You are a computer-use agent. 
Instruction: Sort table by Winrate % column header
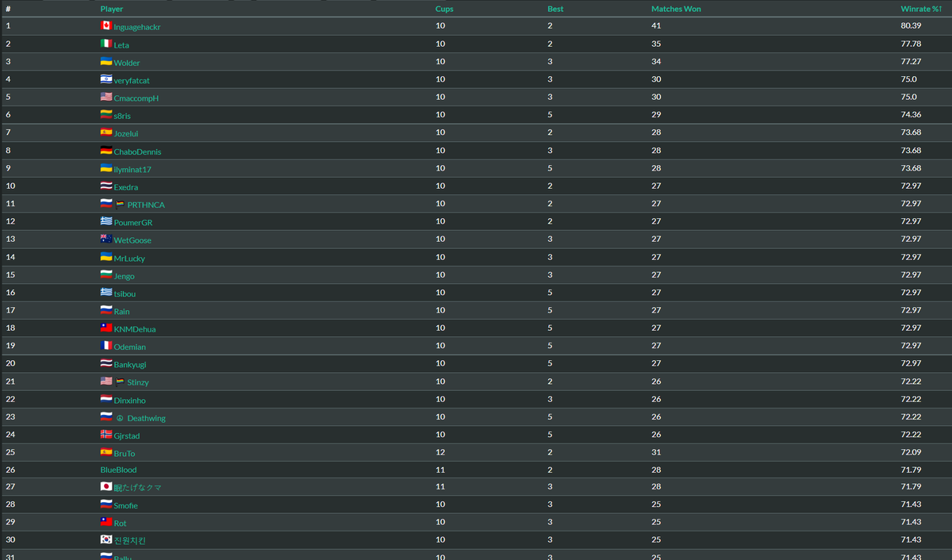(921, 9)
